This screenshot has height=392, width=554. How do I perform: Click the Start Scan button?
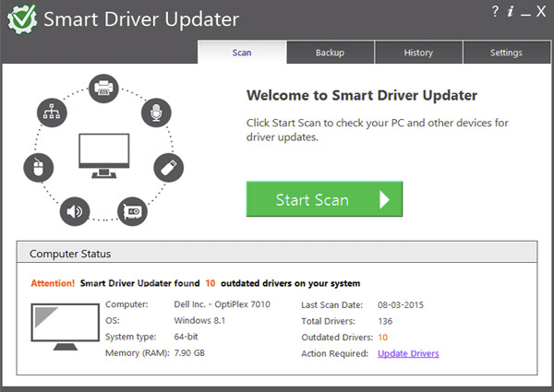pyautogui.click(x=324, y=199)
